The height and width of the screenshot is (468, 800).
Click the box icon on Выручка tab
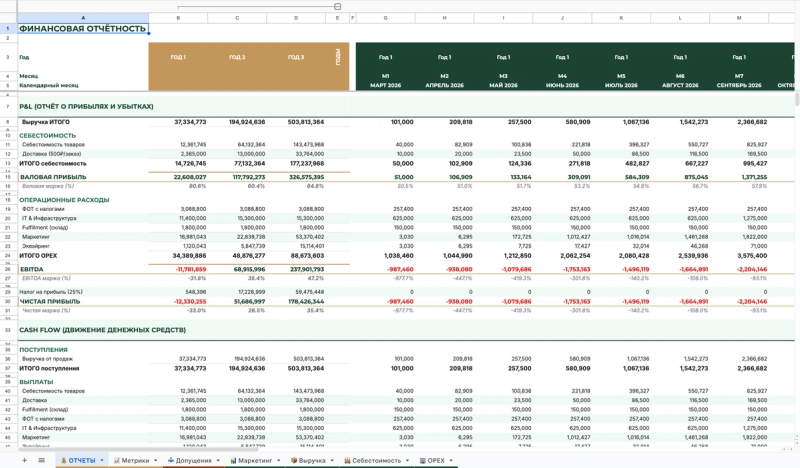[x=294, y=460]
